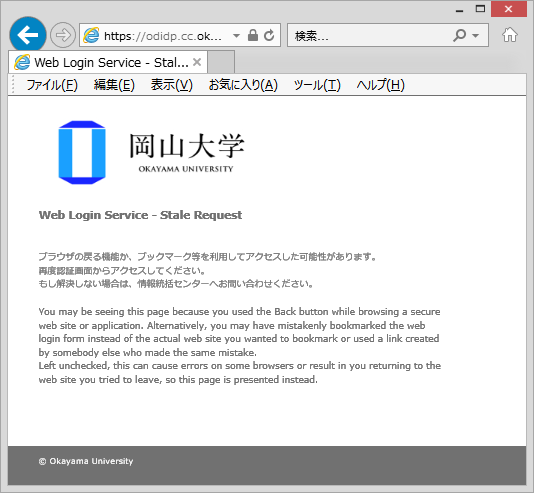Click the 岡山大学 logo text
The height and width of the screenshot is (493, 534).
187,146
